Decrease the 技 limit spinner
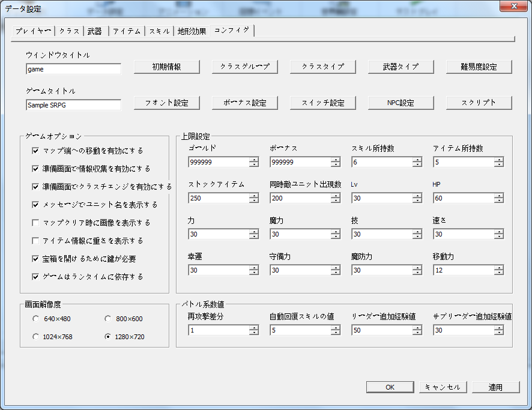532x410 pixels. 417,237
